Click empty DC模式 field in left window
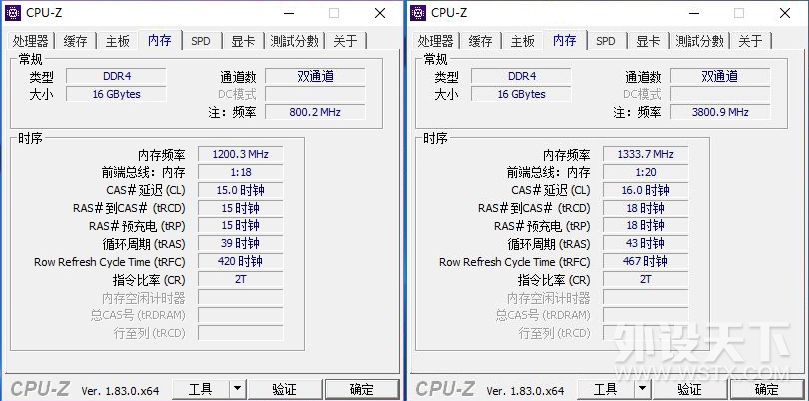The height and width of the screenshot is (401, 809). (x=315, y=94)
